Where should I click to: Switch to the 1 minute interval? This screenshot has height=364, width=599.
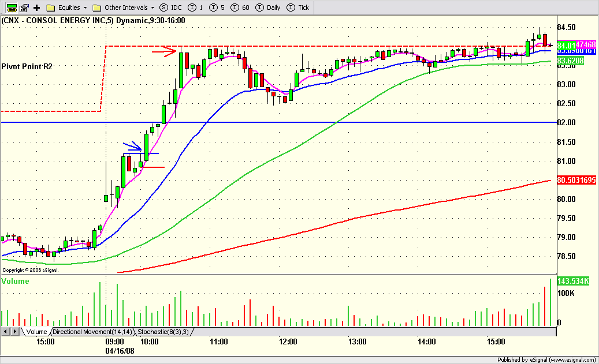point(196,7)
